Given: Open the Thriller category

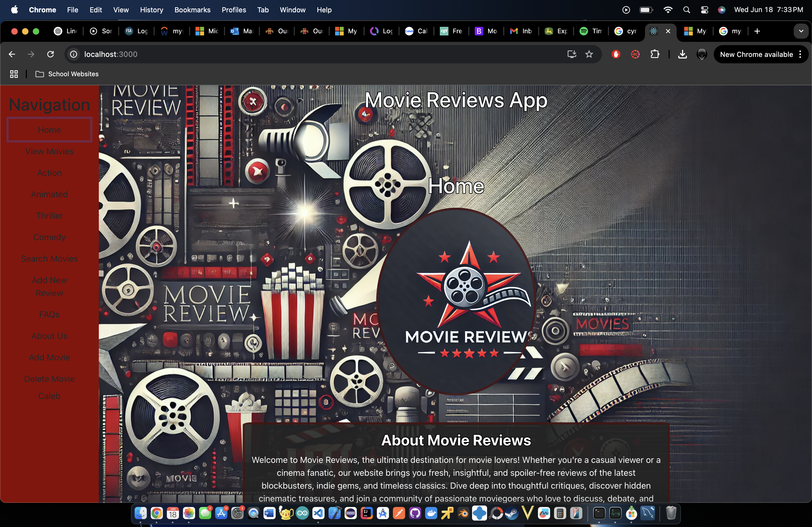Looking at the screenshot, I should pos(49,216).
